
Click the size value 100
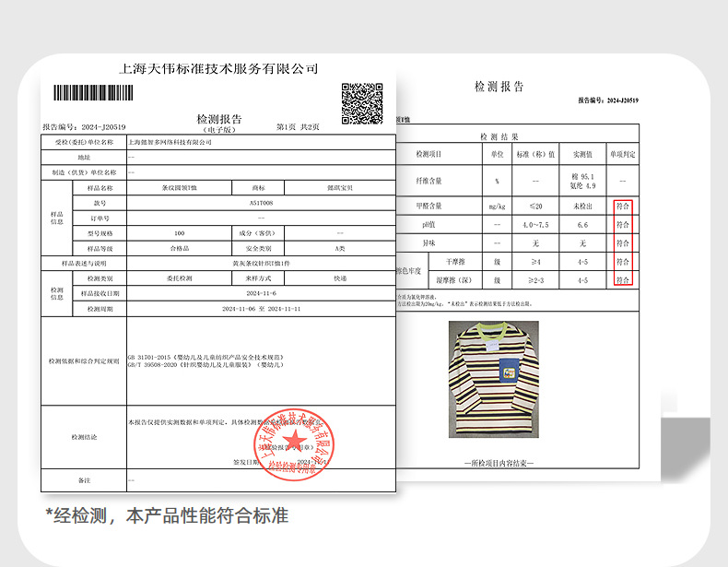click(179, 233)
